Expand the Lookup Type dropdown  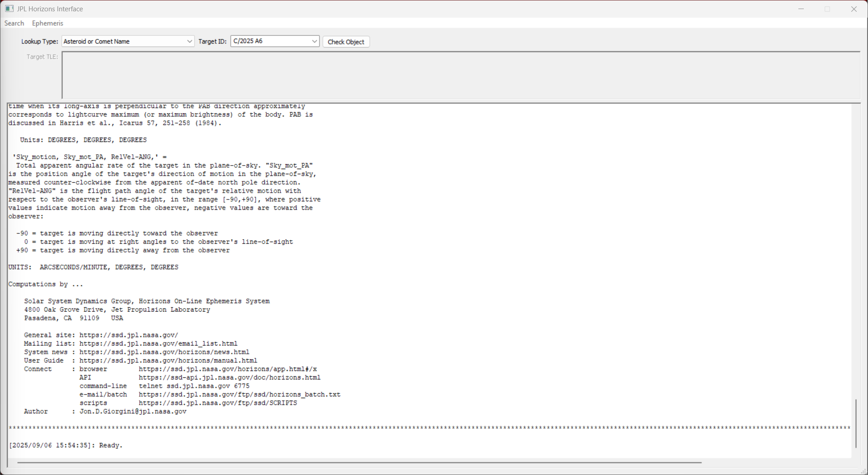click(x=189, y=41)
